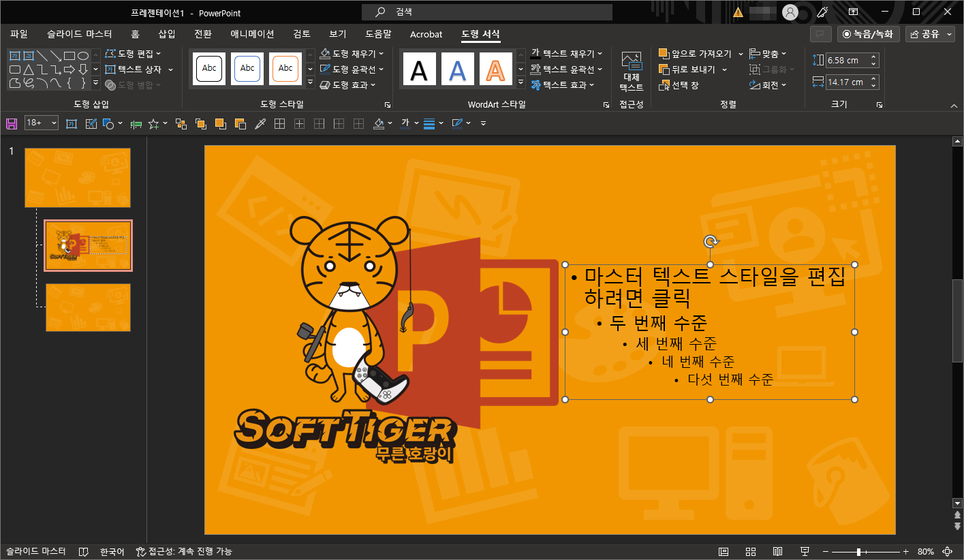This screenshot has height=560, width=964.
Task: Switch to Normal view in status bar
Action: tap(724, 551)
